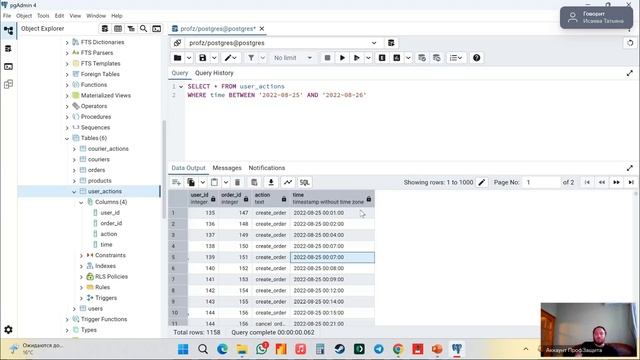640x360 pixels.
Task: Open the Graph Visualiser chart icon
Action: pos(288,182)
